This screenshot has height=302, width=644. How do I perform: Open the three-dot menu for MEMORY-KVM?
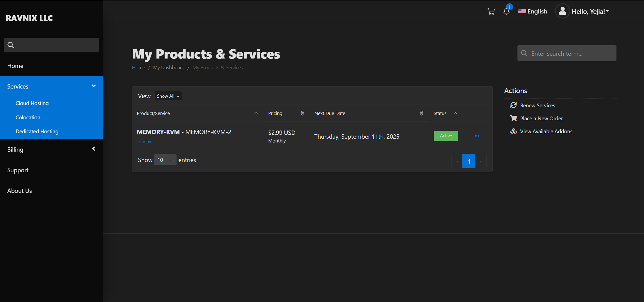[477, 136]
